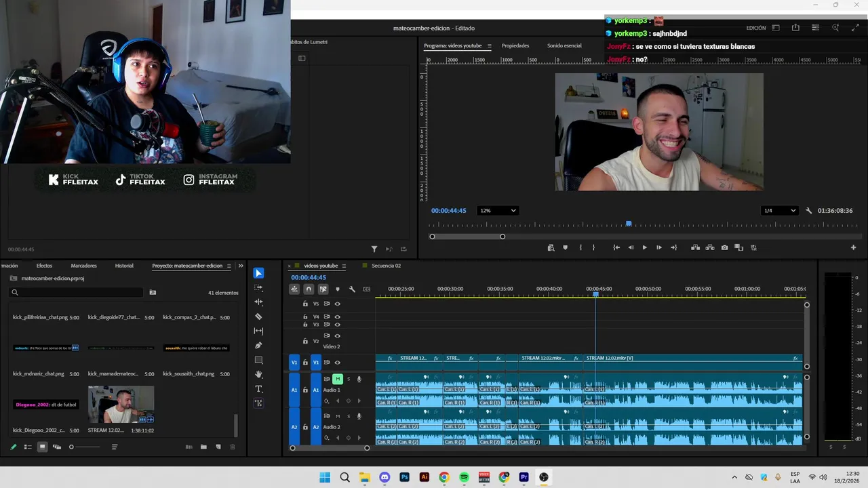
Task: Play the sequence in Program monitor
Action: (644, 247)
